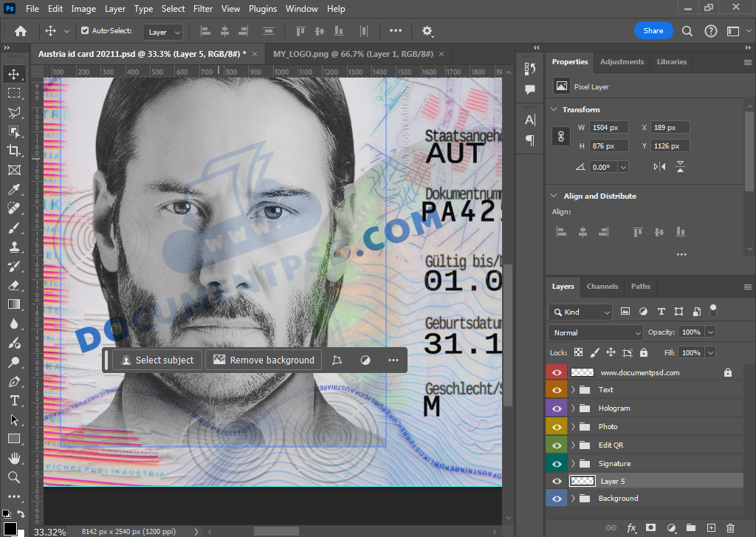The width and height of the screenshot is (756, 537).
Task: Open the Normal blend mode dropdown
Action: tap(596, 332)
